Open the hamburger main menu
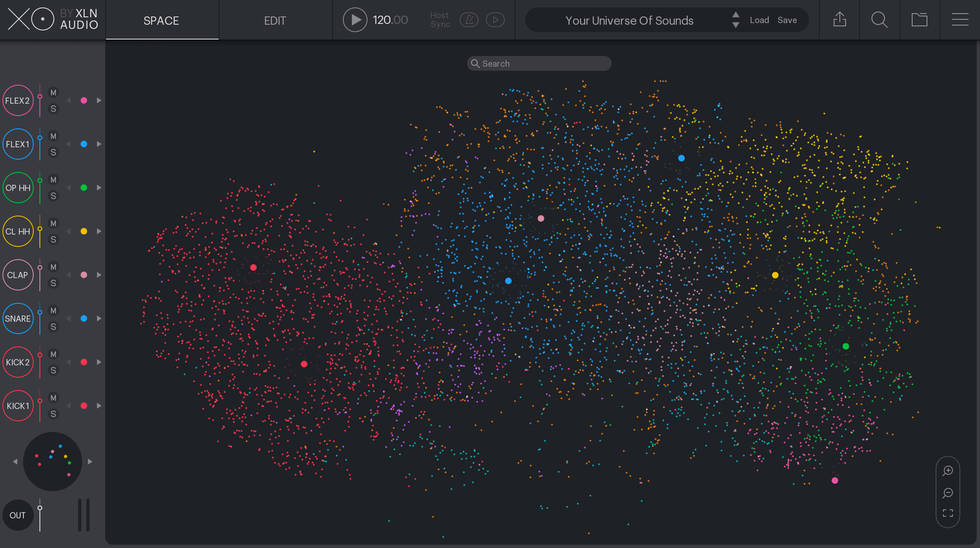The width and height of the screenshot is (980, 548). pyautogui.click(x=960, y=20)
